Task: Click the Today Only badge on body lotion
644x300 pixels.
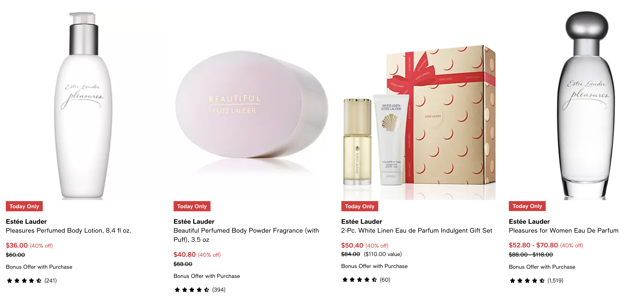Action: tap(24, 206)
